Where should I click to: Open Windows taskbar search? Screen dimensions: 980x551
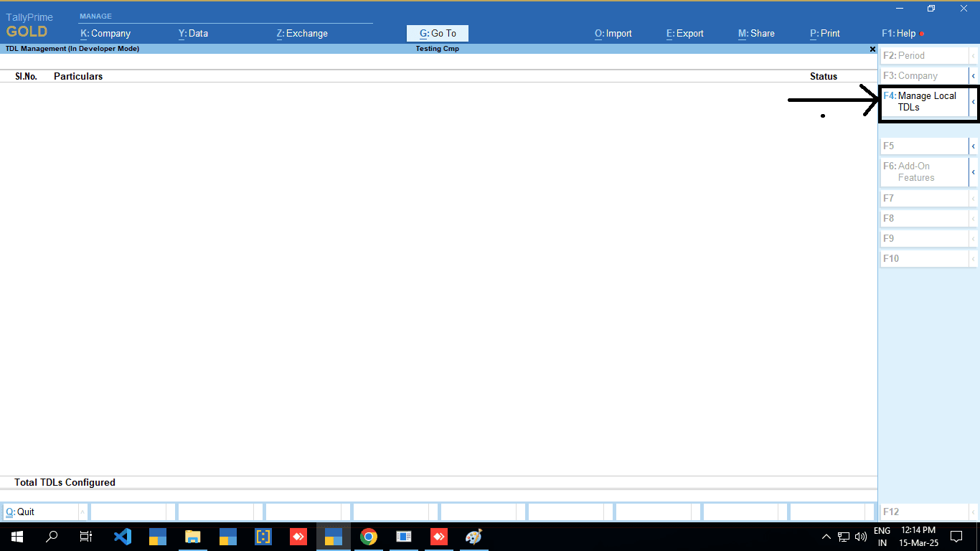(x=52, y=536)
